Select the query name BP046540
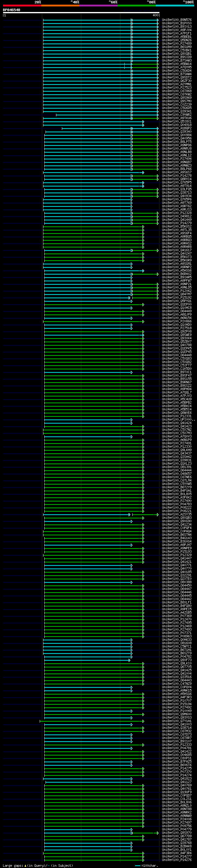The image size is (197, 868). [11, 10]
